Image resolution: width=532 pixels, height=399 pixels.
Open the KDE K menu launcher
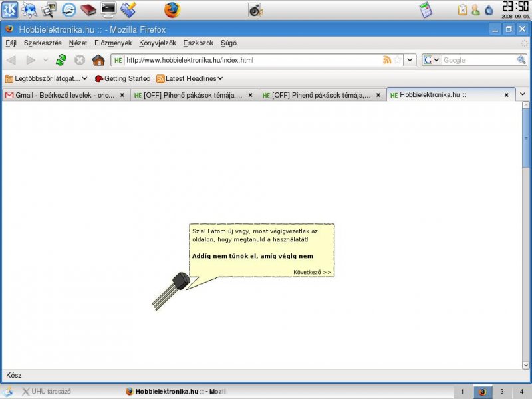[x=9, y=9]
